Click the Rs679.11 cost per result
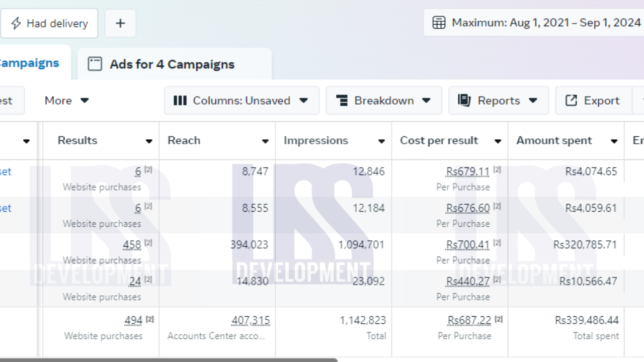 coord(467,171)
